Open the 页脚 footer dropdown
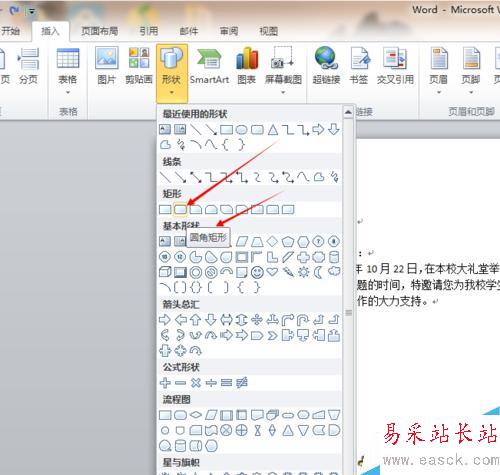This screenshot has height=475, width=500. coord(471,70)
